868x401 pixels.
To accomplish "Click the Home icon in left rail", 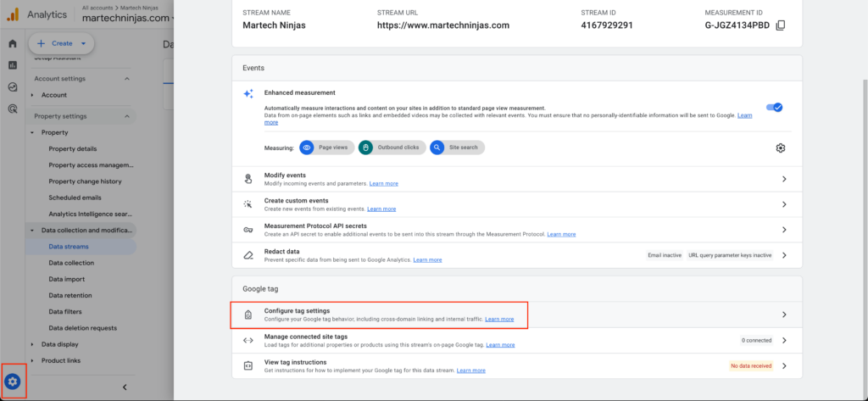I will pos(12,44).
